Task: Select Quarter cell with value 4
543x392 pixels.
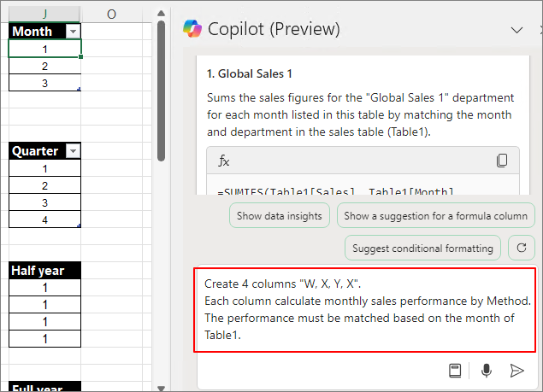Action: pyautogui.click(x=44, y=219)
